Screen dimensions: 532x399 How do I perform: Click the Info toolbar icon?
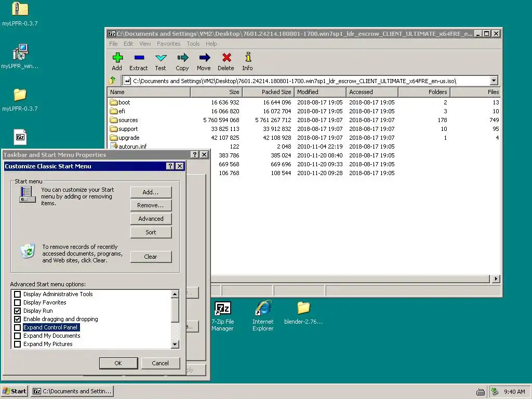point(248,57)
